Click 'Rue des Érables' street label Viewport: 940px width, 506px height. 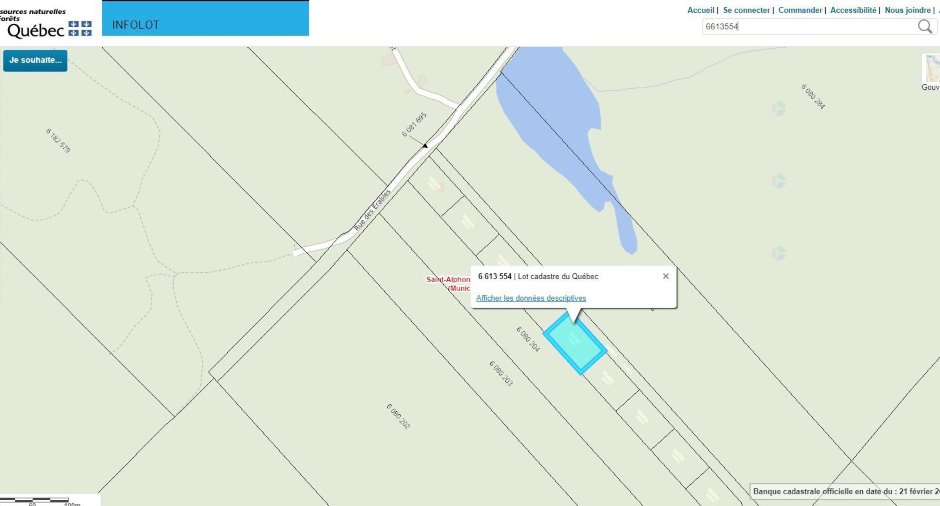pyautogui.click(x=372, y=210)
